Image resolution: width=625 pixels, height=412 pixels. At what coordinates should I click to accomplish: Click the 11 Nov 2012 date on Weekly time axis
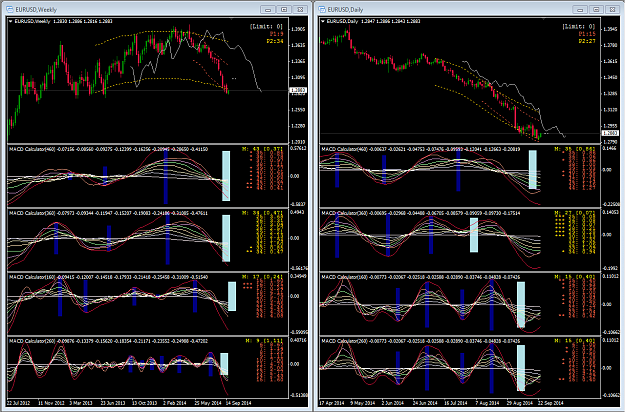[x=51, y=403]
